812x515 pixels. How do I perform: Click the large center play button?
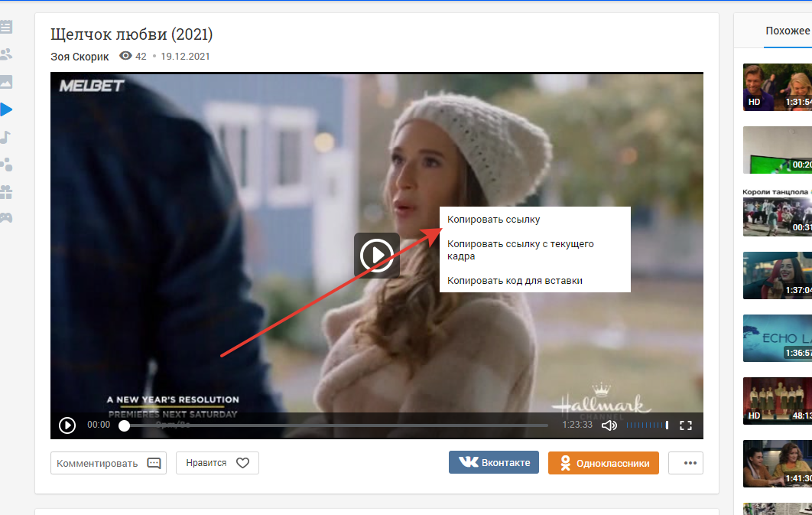376,255
